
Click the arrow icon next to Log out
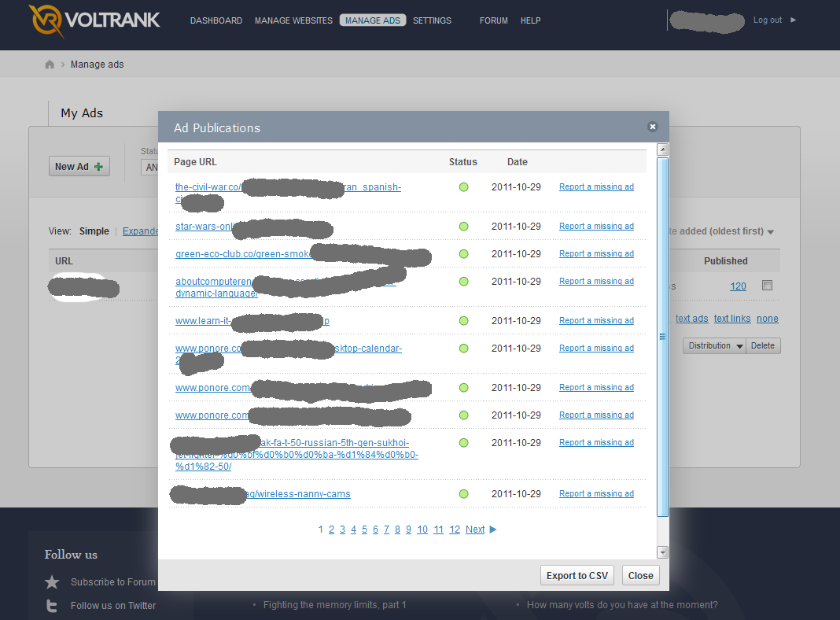pos(793,20)
